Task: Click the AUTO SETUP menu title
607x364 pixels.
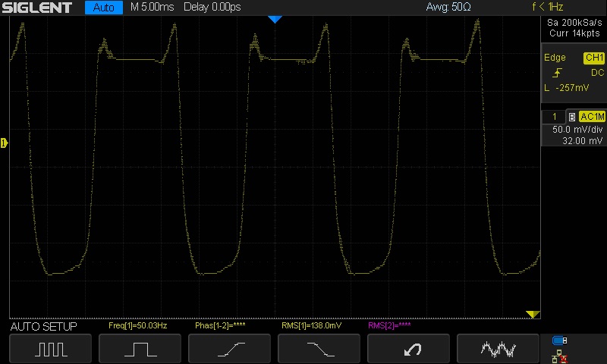Action: point(44,327)
